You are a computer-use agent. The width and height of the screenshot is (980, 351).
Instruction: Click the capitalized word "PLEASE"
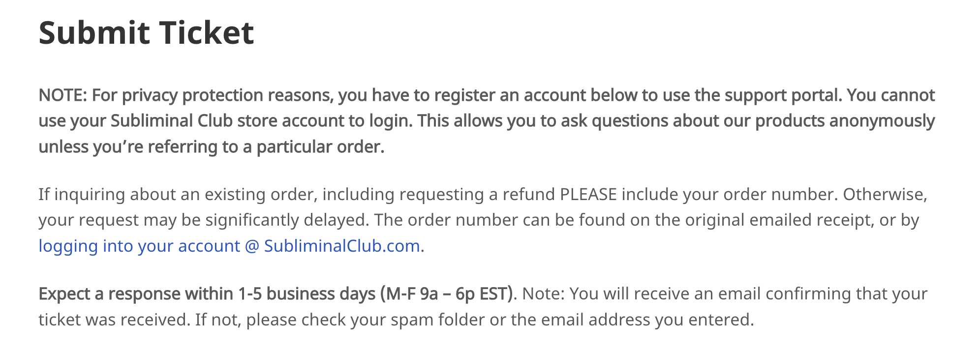(588, 195)
